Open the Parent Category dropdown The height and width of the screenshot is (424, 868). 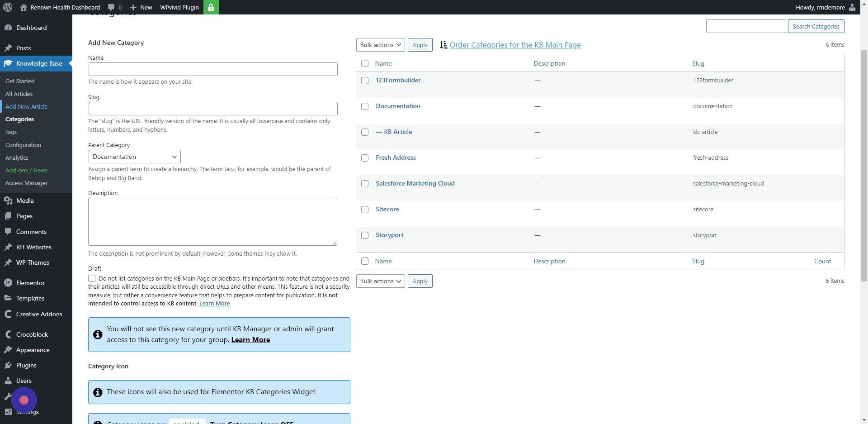click(134, 157)
